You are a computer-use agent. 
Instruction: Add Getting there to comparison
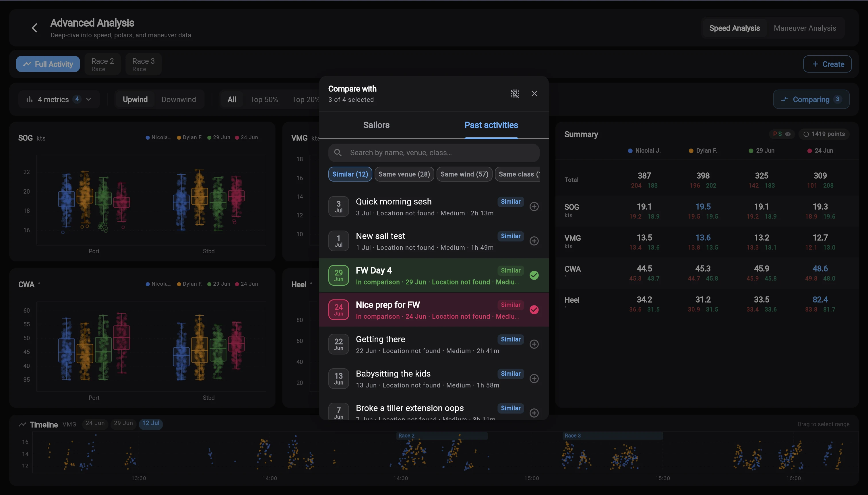coord(534,344)
